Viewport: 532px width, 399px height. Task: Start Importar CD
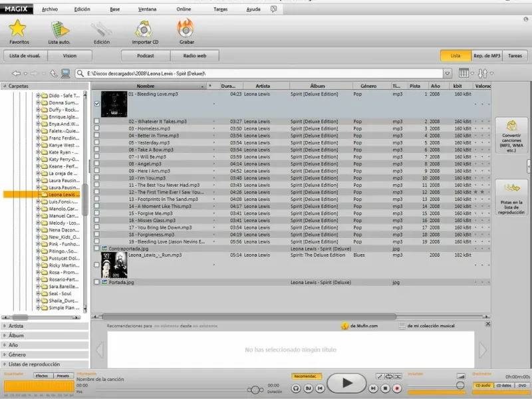[144, 29]
